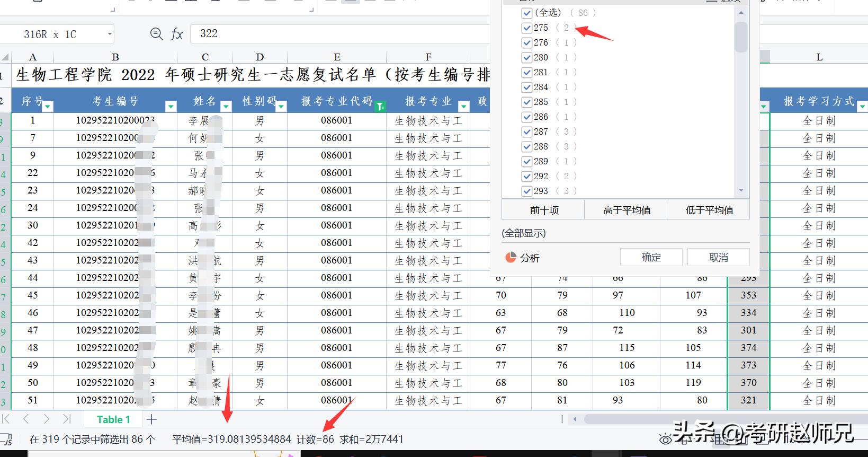Expand the Name Box dropdown arrow
868x457 pixels.
(x=110, y=34)
